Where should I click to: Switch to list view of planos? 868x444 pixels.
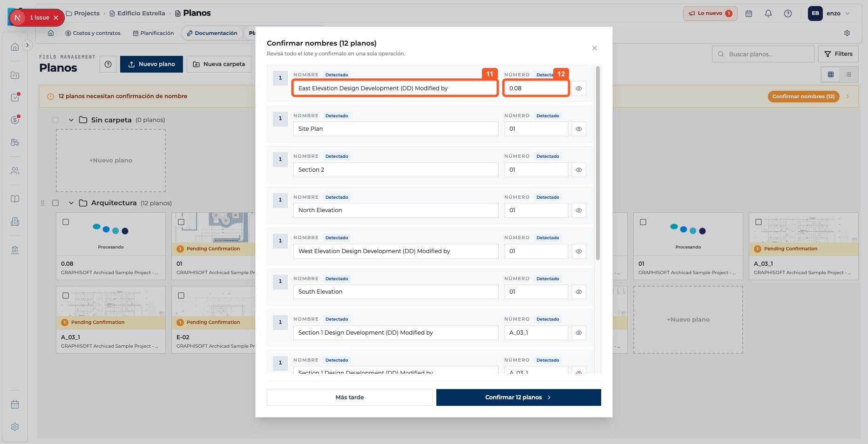pos(848,74)
